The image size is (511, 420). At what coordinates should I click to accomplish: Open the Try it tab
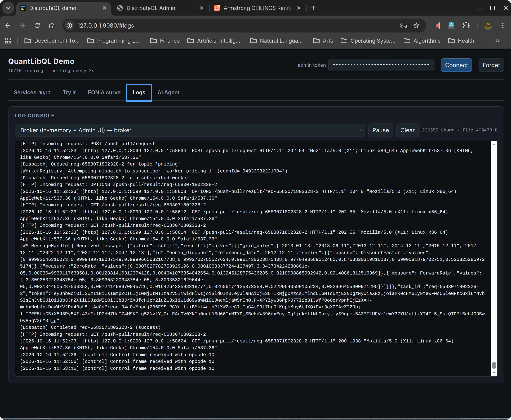pyautogui.click(x=69, y=92)
